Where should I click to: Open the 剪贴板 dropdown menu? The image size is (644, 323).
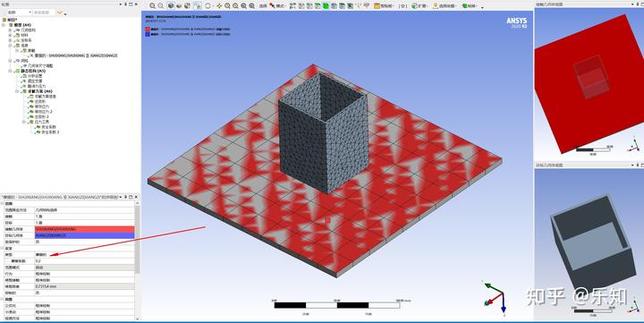tap(384, 5)
